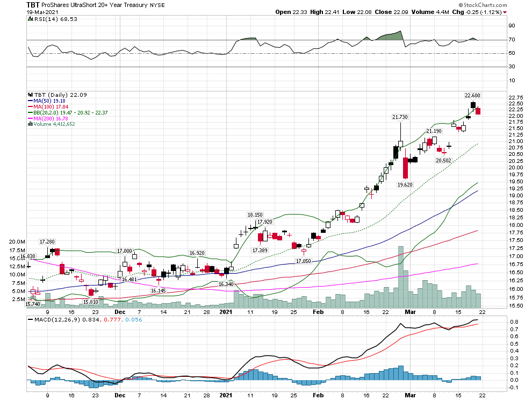Click the last red candlestick on March 19
Image resolution: width=532 pixels, height=400 pixels.
[478, 111]
